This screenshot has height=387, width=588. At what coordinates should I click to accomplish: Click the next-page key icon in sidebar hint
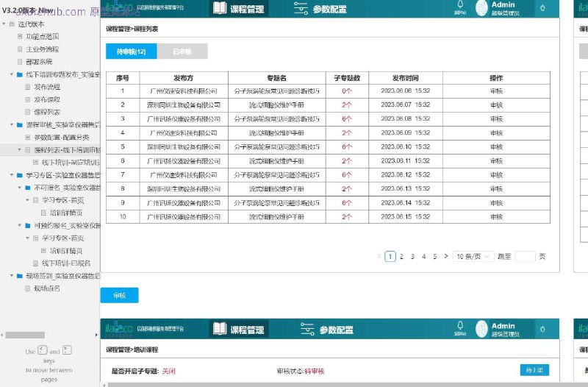pos(67,350)
